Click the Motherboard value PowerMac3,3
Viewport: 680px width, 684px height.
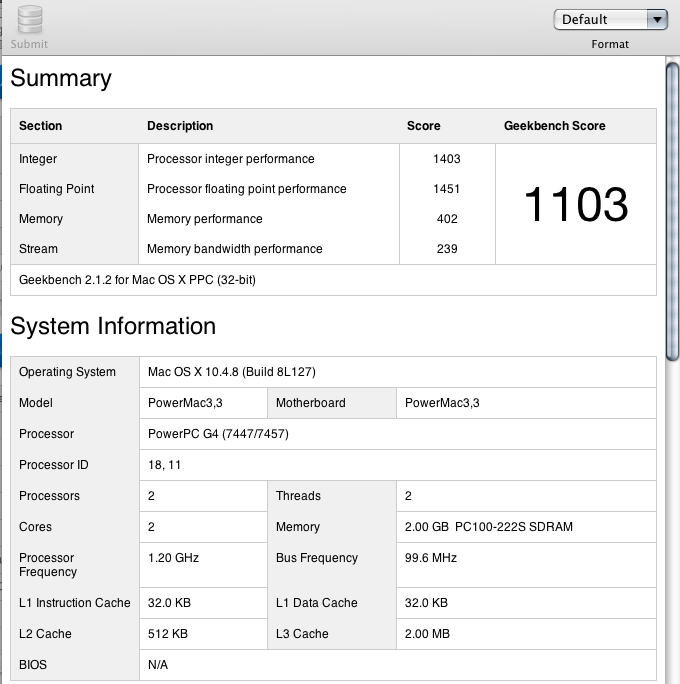pyautogui.click(x=442, y=403)
